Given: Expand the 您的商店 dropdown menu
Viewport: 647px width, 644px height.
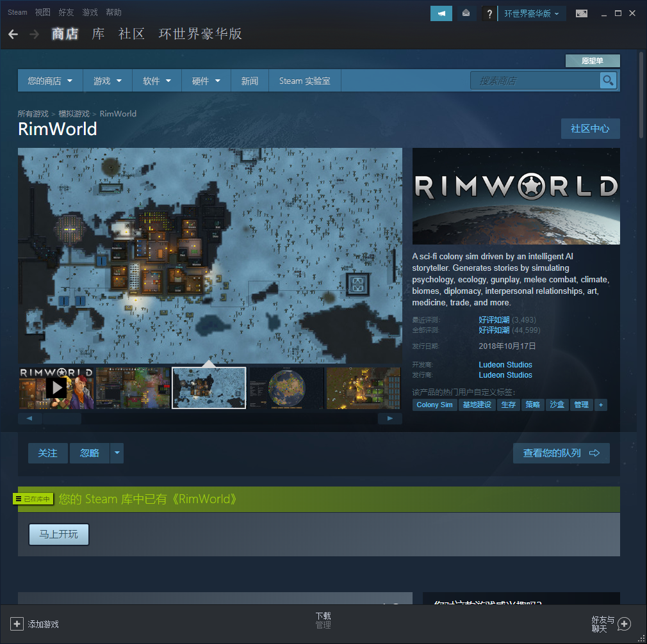Looking at the screenshot, I should 50,81.
